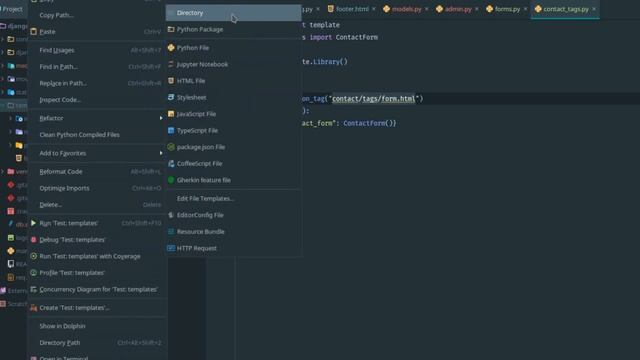Create a new Stylesheet
The width and height of the screenshot is (640, 360).
coord(233,97)
